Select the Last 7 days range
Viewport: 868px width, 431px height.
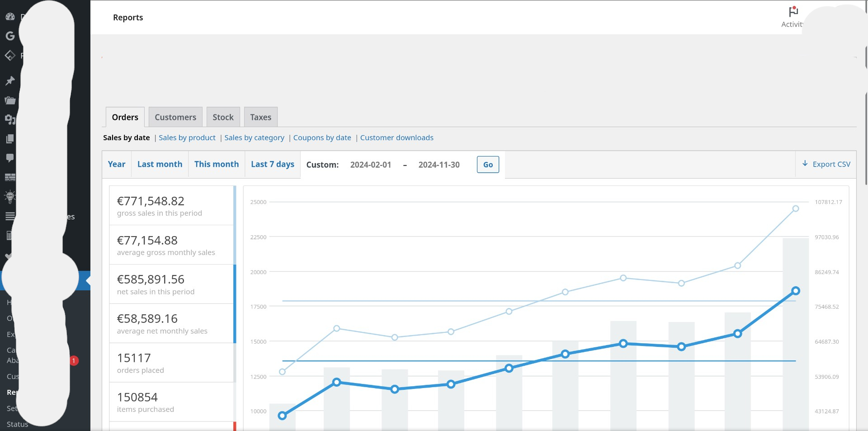click(272, 164)
